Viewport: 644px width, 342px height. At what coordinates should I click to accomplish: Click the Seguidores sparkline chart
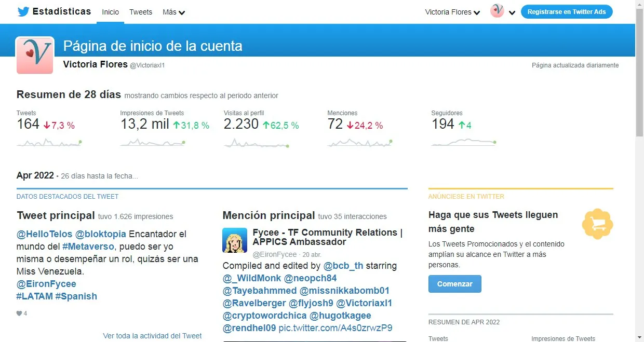(464, 142)
